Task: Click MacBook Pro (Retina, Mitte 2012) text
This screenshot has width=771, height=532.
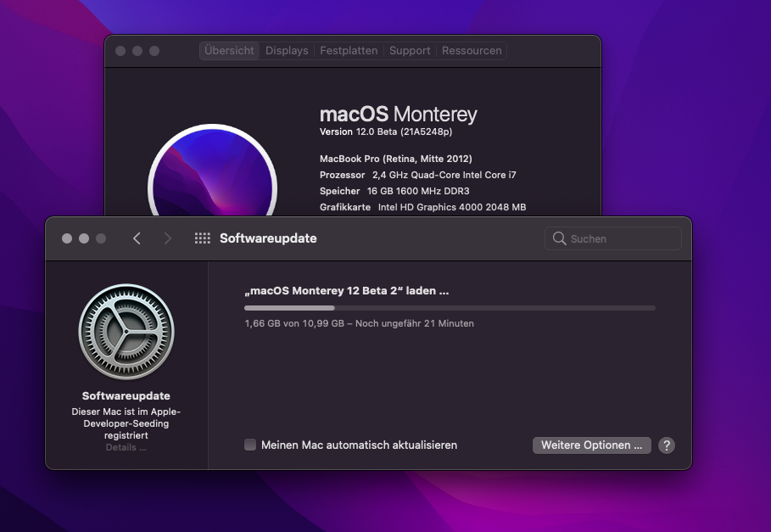Action: [x=396, y=159]
